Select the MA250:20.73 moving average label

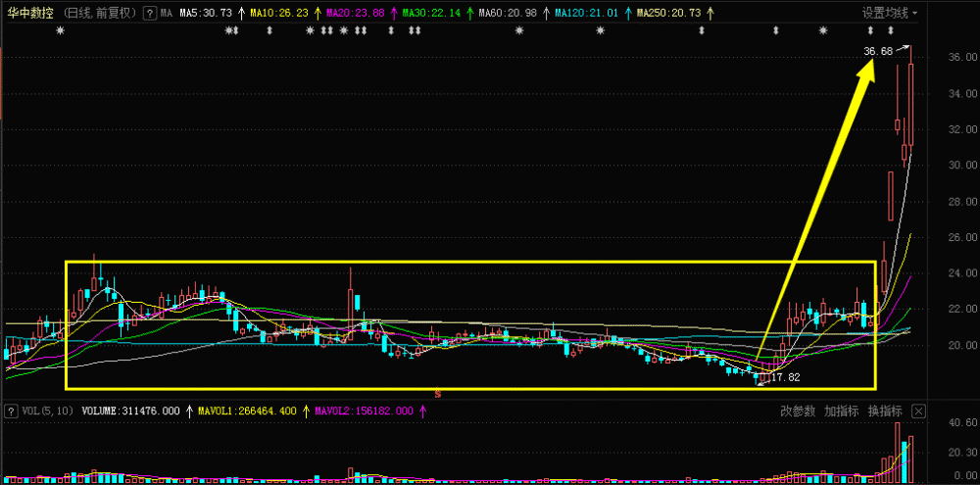coord(666,13)
